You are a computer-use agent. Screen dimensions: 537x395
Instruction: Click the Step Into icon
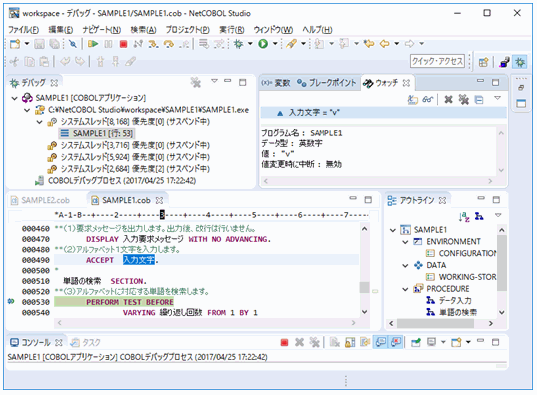[153, 44]
